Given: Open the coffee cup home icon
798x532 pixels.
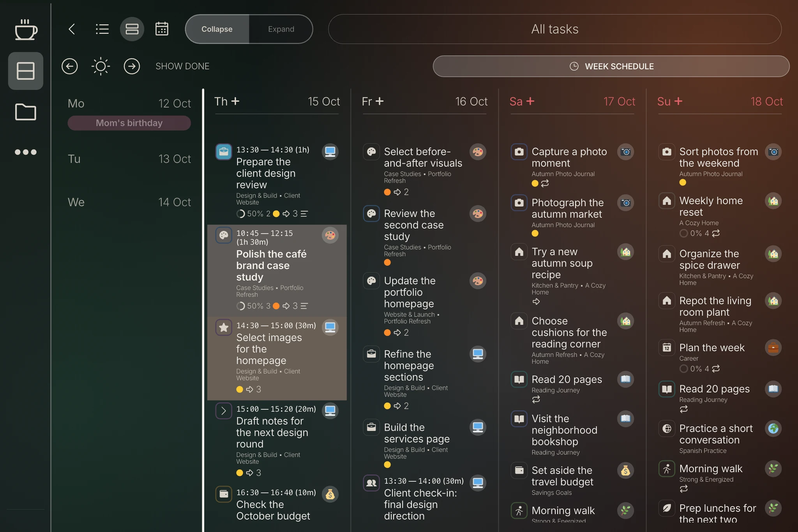Looking at the screenshot, I should click(26, 30).
